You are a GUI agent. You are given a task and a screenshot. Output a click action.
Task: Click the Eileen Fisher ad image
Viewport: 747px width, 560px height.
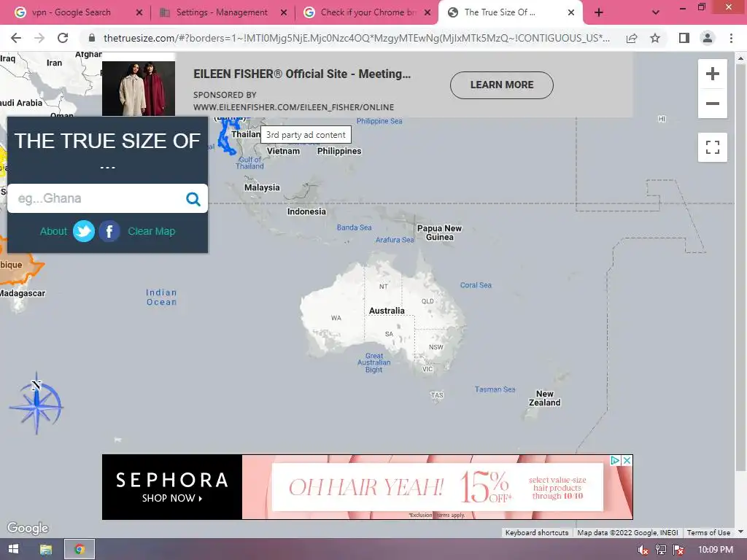click(x=139, y=88)
